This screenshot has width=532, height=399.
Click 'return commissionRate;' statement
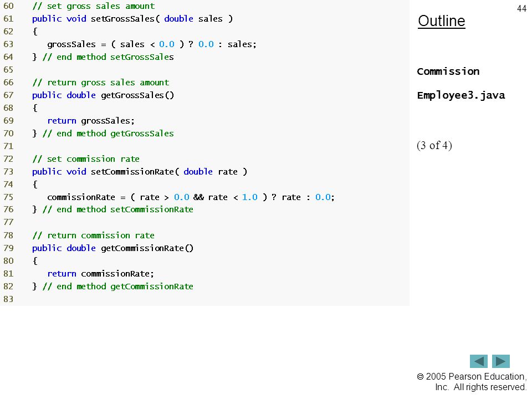pos(101,274)
